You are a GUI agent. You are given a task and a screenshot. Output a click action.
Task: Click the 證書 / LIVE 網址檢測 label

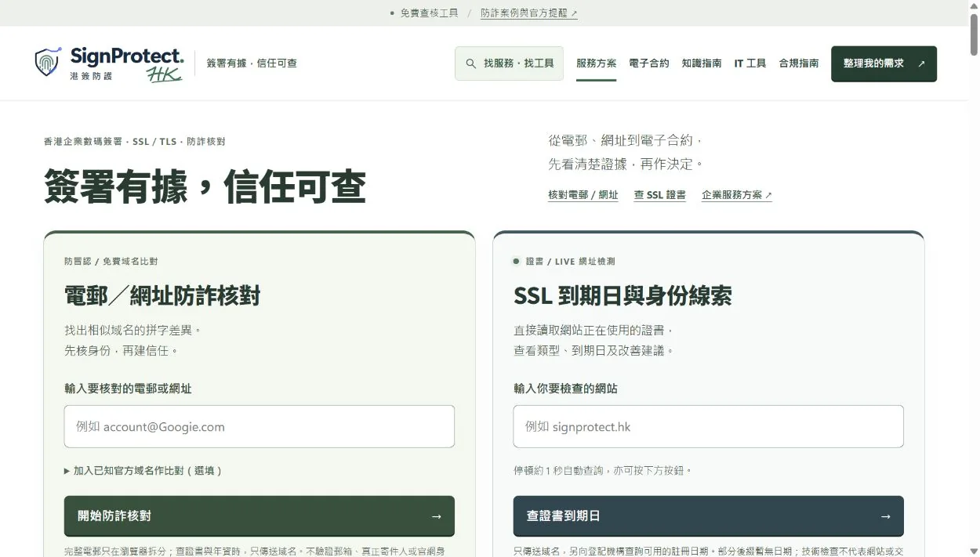tap(570, 262)
